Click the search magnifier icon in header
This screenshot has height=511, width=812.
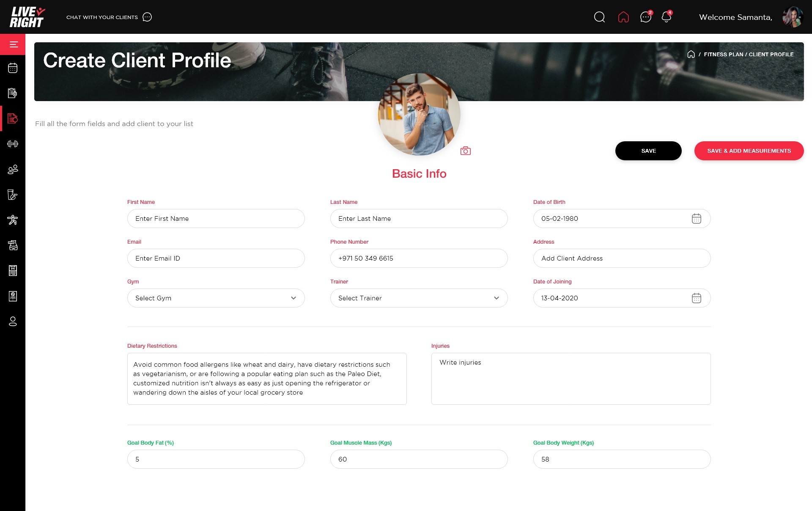pos(599,17)
